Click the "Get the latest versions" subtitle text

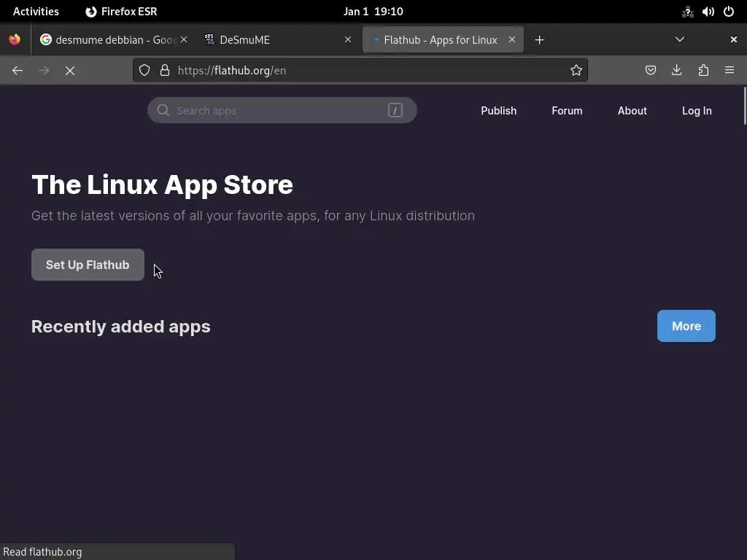[x=253, y=216]
